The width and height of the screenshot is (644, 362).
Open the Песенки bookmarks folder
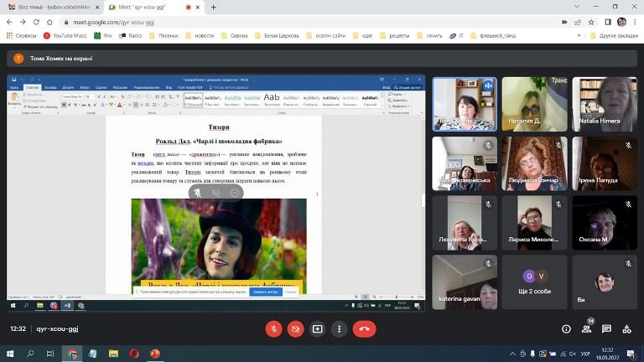pyautogui.click(x=164, y=36)
